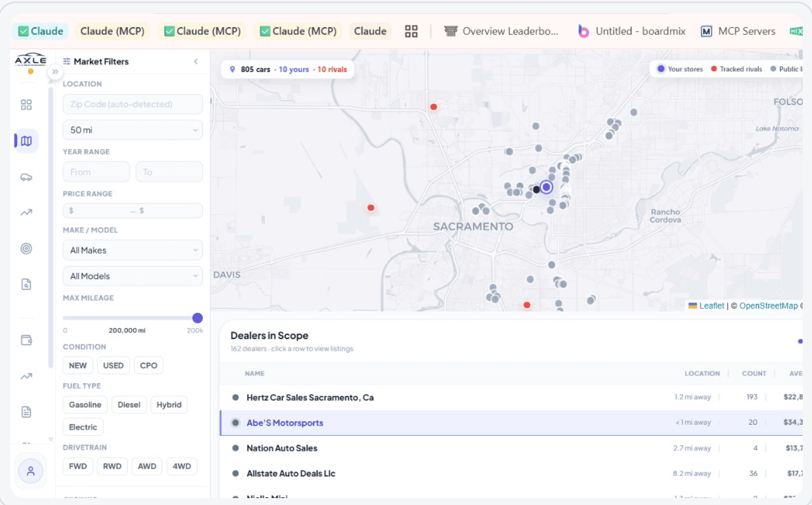This screenshot has height=505, width=812.
Task: Expand sidebar with double-chevron icon
Action: click(55, 72)
